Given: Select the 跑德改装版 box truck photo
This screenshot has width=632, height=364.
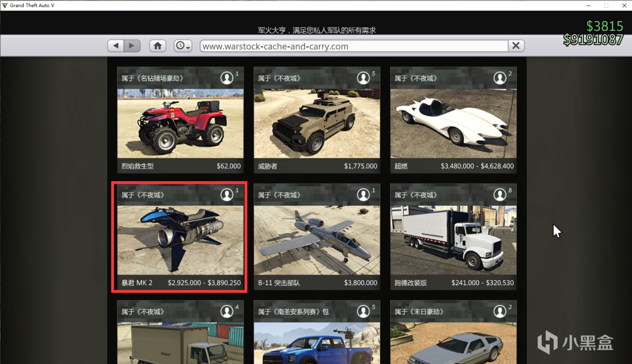Looking at the screenshot, I should [453, 240].
